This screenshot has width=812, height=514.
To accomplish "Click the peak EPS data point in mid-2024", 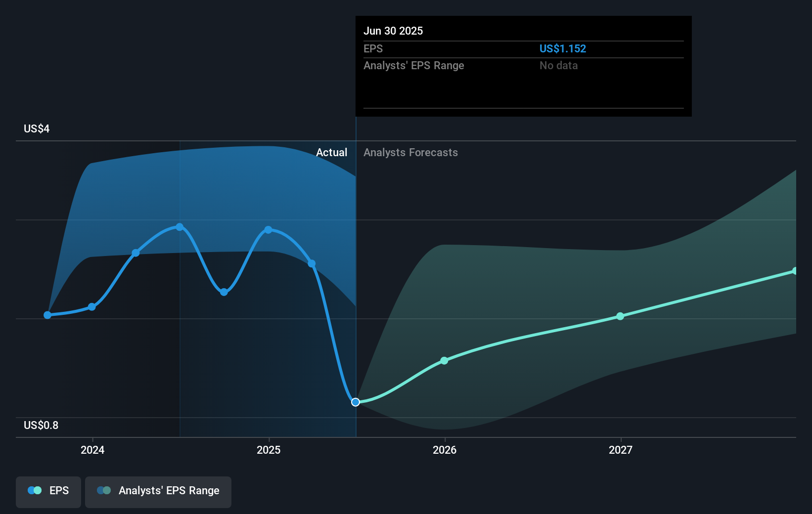I will pos(179,227).
